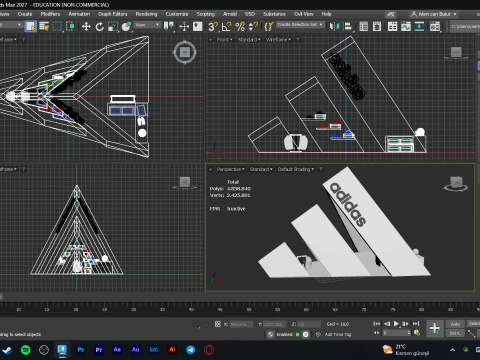Click the Set Keys large plus button
Viewport: 480px width, 360px height.
tap(435, 328)
